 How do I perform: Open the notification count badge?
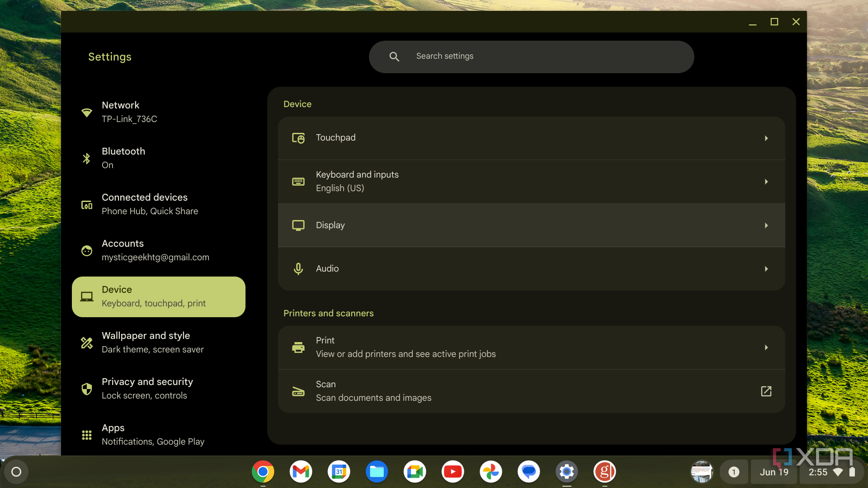[x=734, y=472]
